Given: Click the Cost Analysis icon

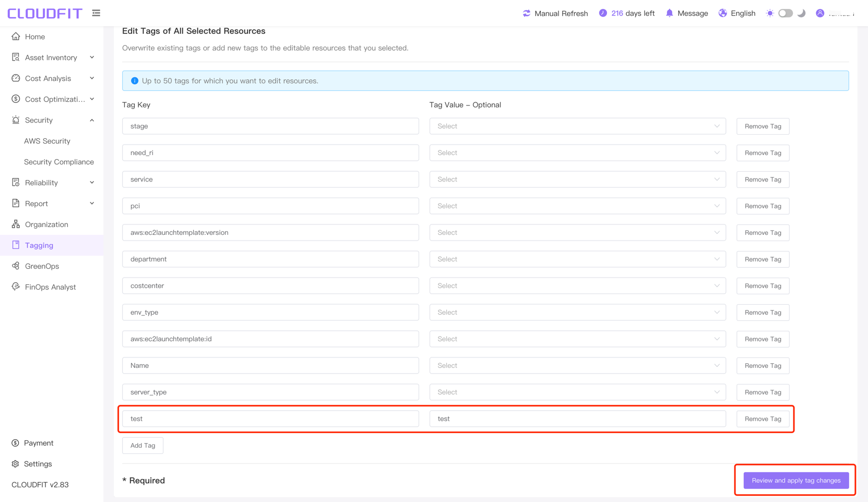Looking at the screenshot, I should coord(16,78).
